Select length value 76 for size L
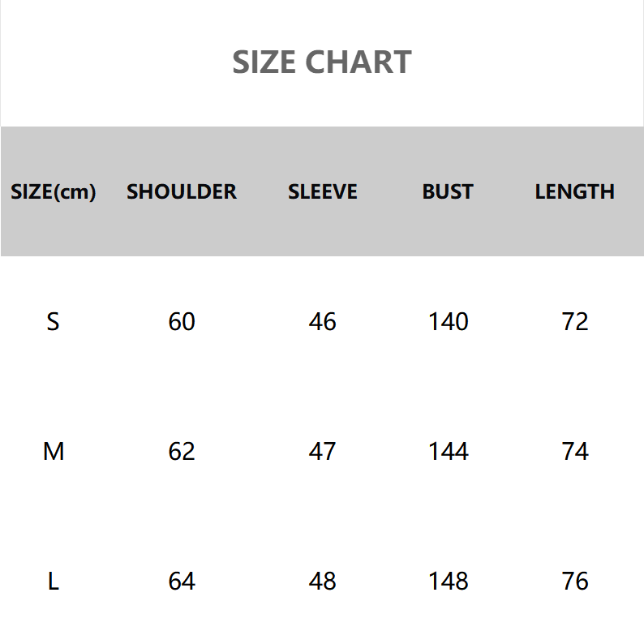The width and height of the screenshot is (644, 644). coord(574,582)
